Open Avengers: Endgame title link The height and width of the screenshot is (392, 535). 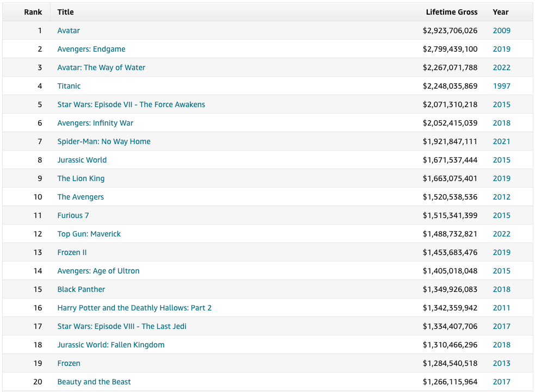[91, 49]
